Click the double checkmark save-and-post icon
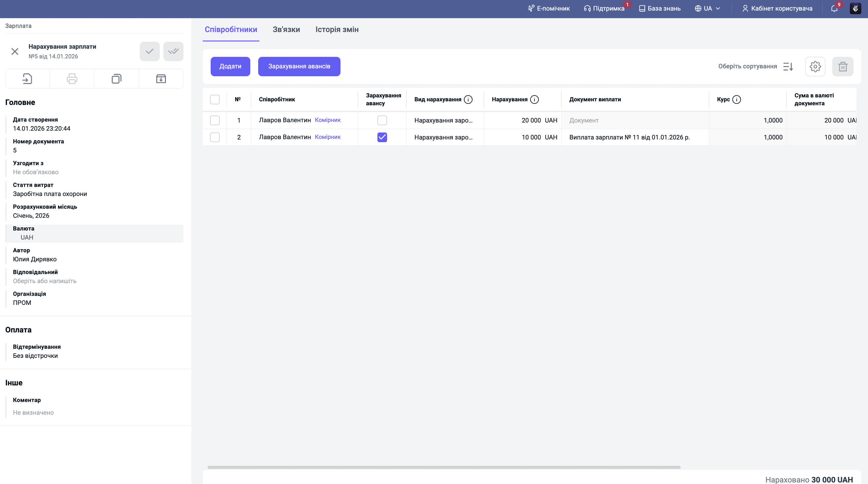 (173, 51)
